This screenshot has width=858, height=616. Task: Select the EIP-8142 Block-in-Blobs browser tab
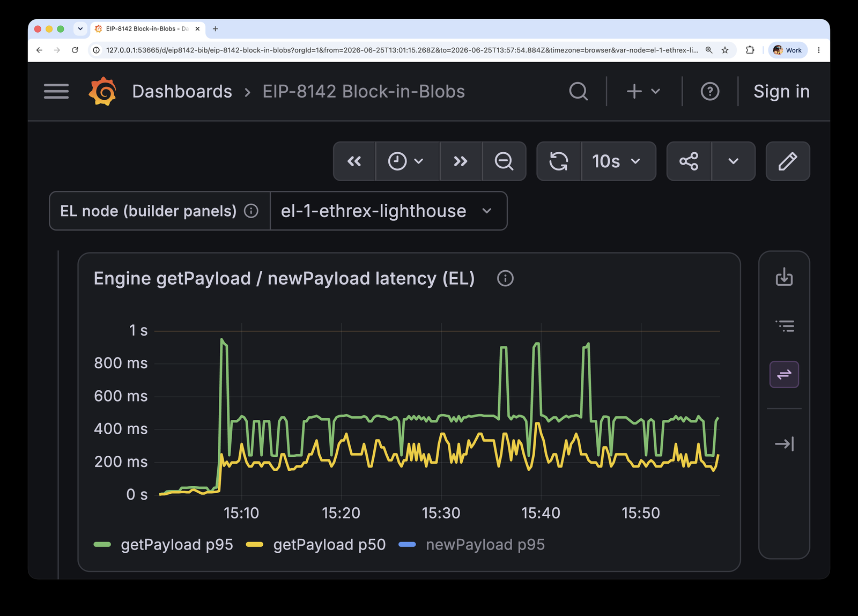tap(147, 29)
